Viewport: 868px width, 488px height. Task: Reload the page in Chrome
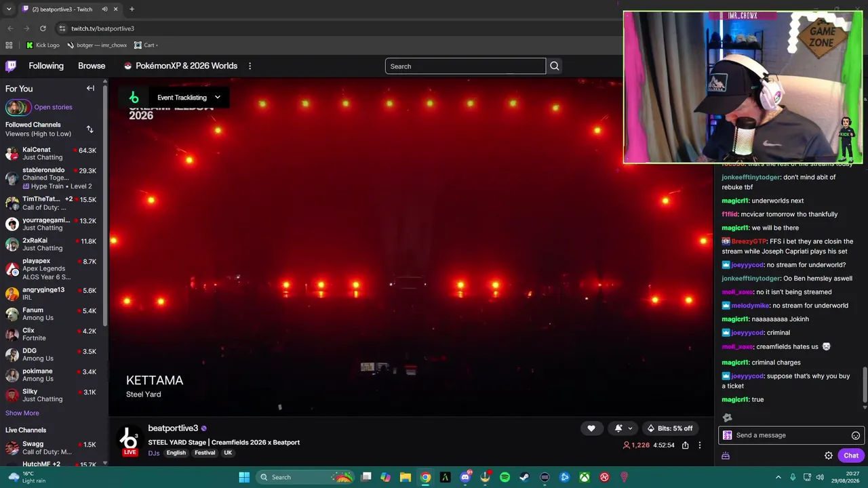click(x=43, y=28)
